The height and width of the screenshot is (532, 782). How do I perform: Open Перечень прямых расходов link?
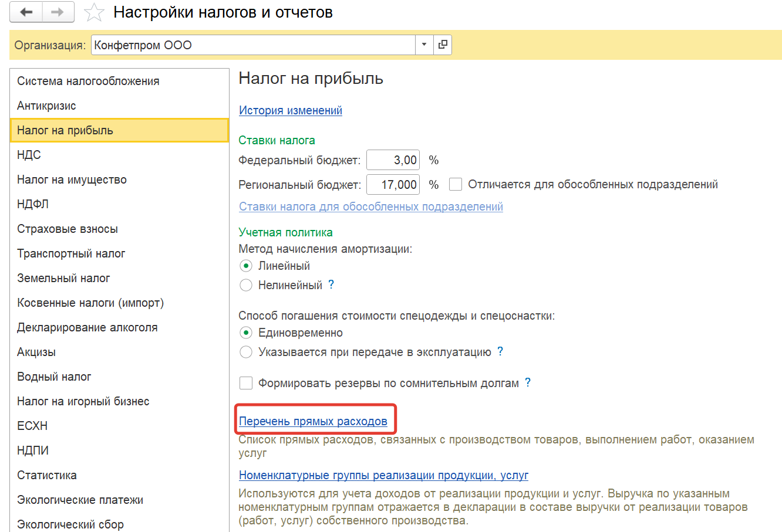point(313,421)
